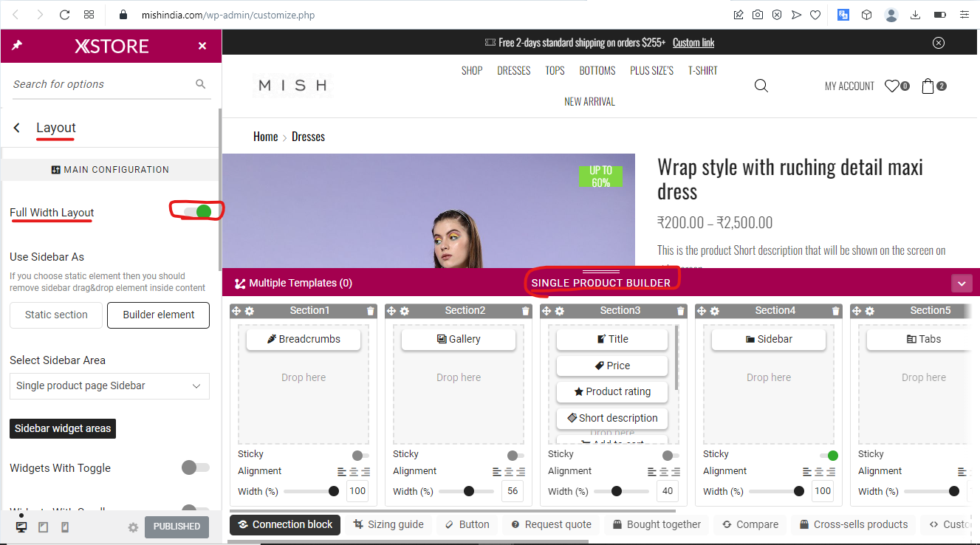Reload the page in browser toolbar
Screen dimensions: 980x545
click(64, 15)
